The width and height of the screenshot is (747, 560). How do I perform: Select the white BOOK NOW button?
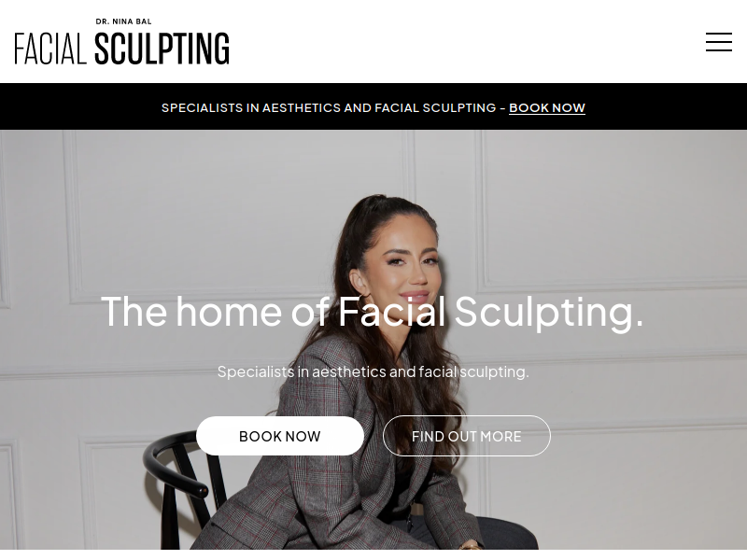[x=279, y=436]
